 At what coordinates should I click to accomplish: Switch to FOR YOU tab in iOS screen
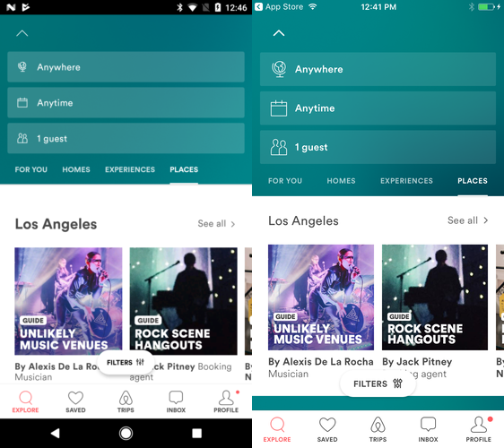point(285,181)
